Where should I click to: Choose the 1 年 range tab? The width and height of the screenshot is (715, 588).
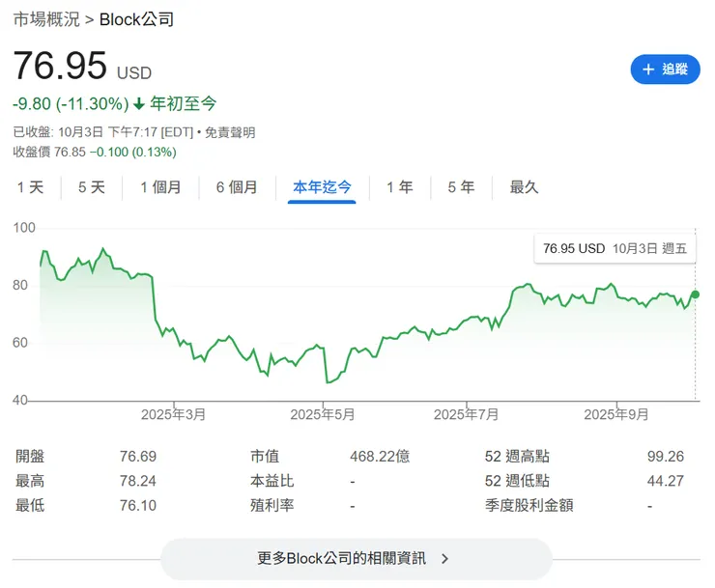[400, 187]
